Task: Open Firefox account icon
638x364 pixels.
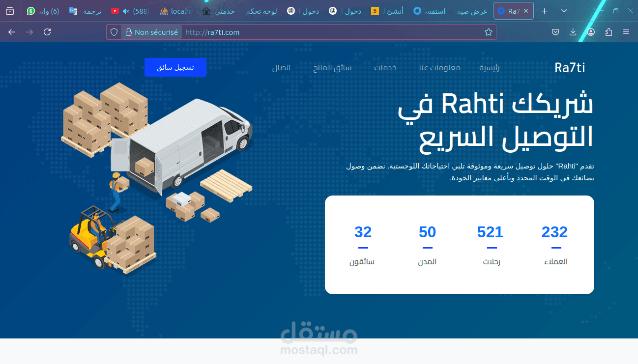Action: pyautogui.click(x=591, y=32)
